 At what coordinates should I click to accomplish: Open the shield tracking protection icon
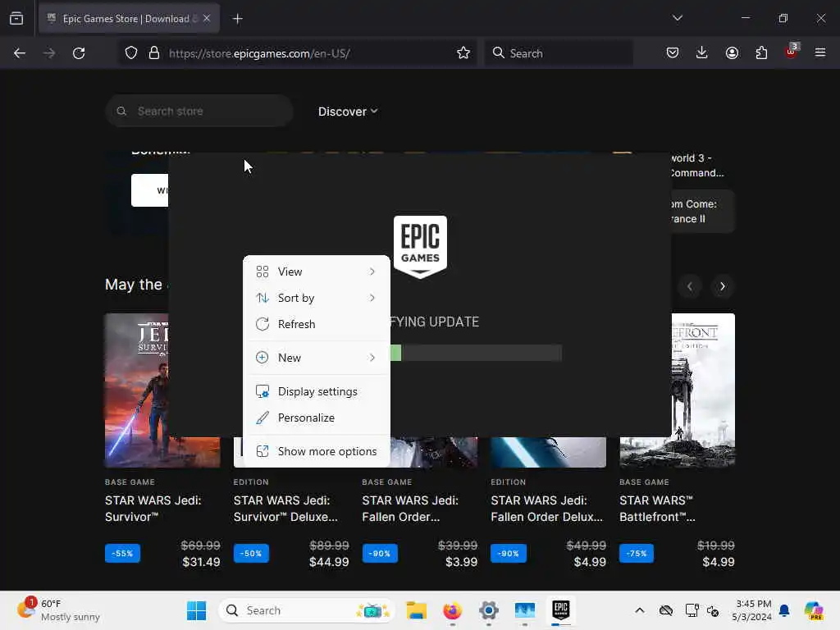tap(131, 53)
